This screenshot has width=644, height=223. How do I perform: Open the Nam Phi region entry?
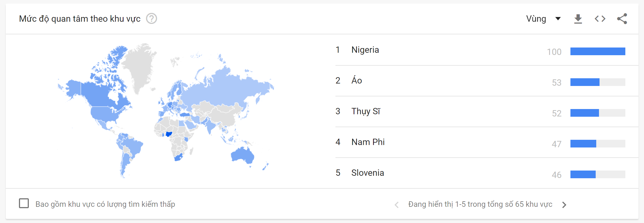point(368,142)
